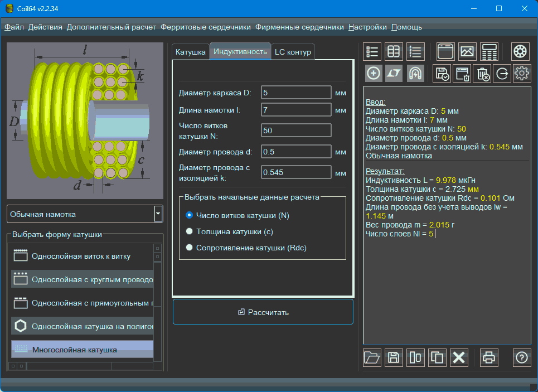Click the two-column grid view icon
Viewport: 538px width, 392px height.
pyautogui.click(x=394, y=52)
